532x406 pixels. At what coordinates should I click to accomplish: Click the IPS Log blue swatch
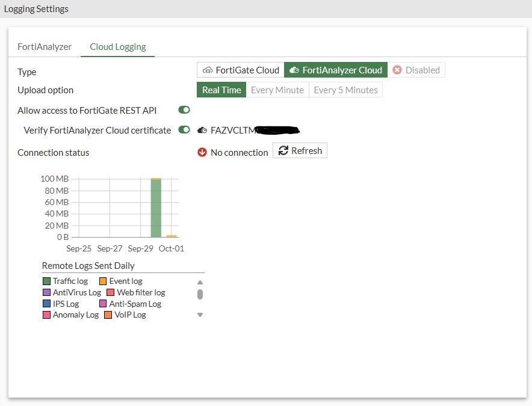click(x=46, y=304)
